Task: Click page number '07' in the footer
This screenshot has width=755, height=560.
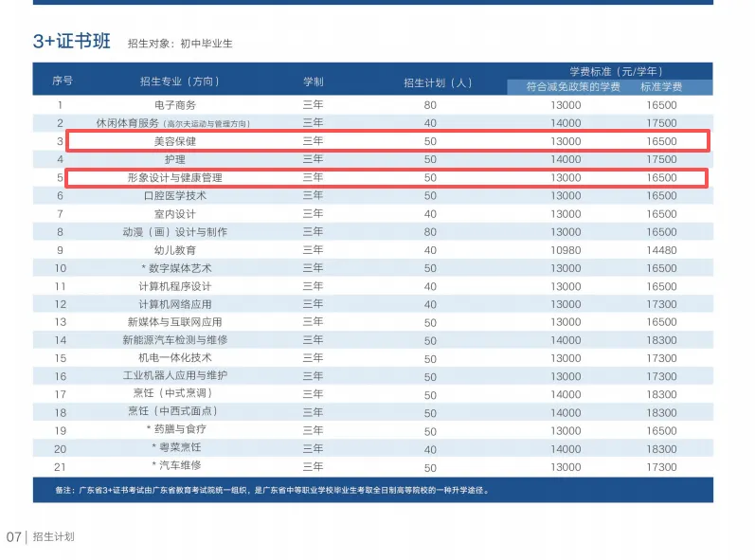Action: (13, 537)
